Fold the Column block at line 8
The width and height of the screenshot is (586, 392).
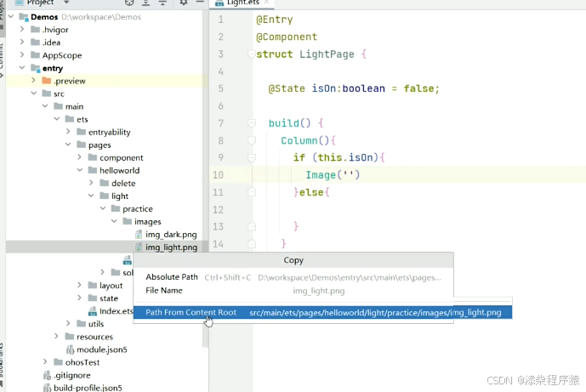[252, 140]
